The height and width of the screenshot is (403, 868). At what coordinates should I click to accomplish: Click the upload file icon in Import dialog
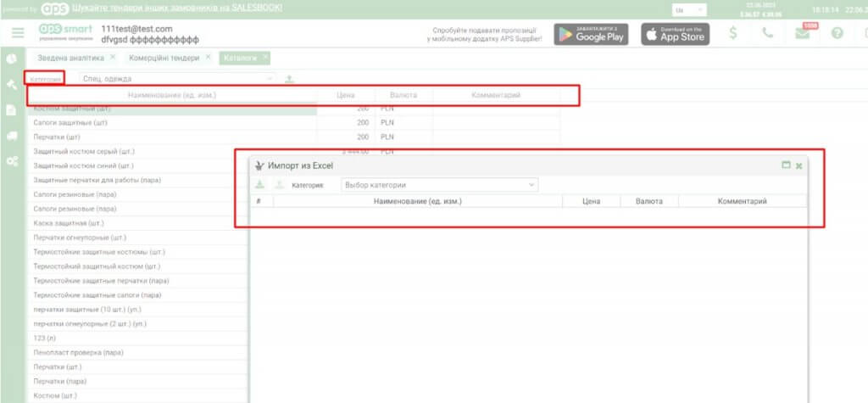pos(280,185)
